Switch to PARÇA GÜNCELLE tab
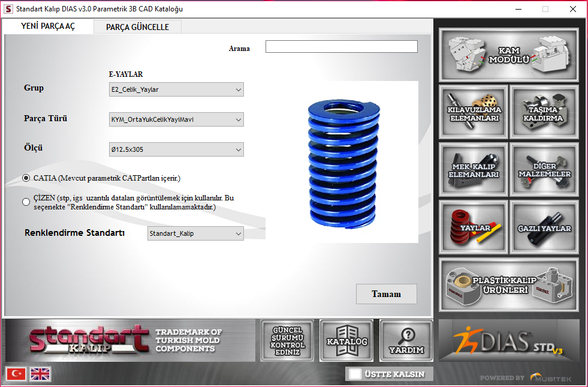 138,27
